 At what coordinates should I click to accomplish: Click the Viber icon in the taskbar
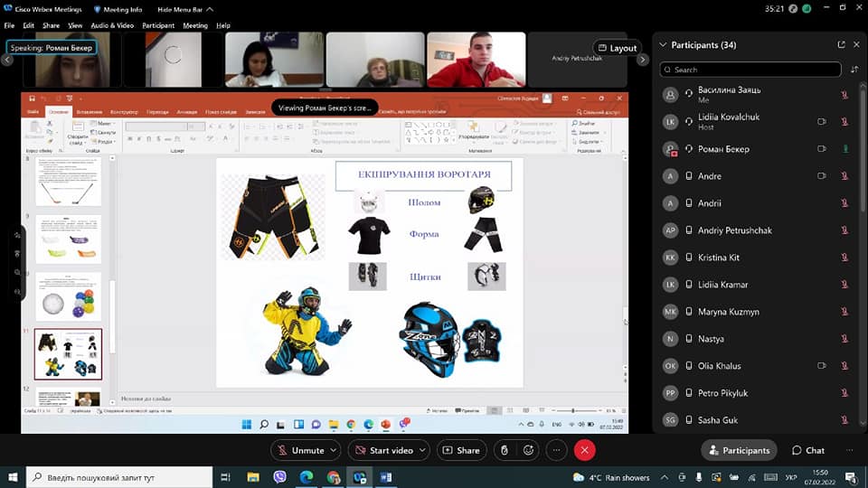pos(279,477)
